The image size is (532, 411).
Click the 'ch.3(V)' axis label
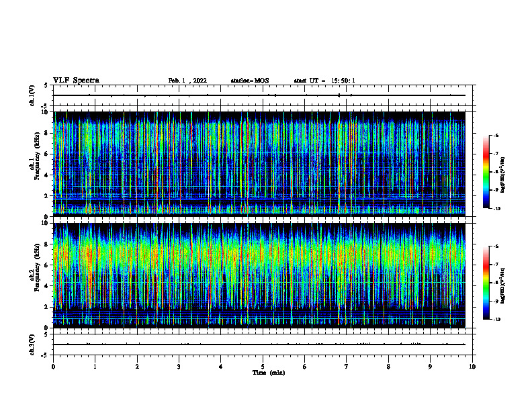32,345
